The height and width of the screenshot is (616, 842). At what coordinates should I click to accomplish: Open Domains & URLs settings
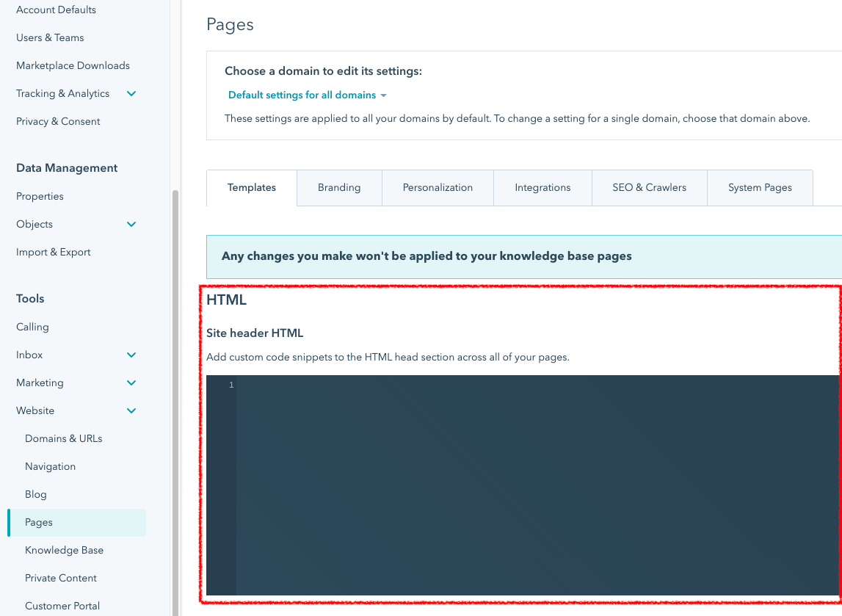click(63, 438)
